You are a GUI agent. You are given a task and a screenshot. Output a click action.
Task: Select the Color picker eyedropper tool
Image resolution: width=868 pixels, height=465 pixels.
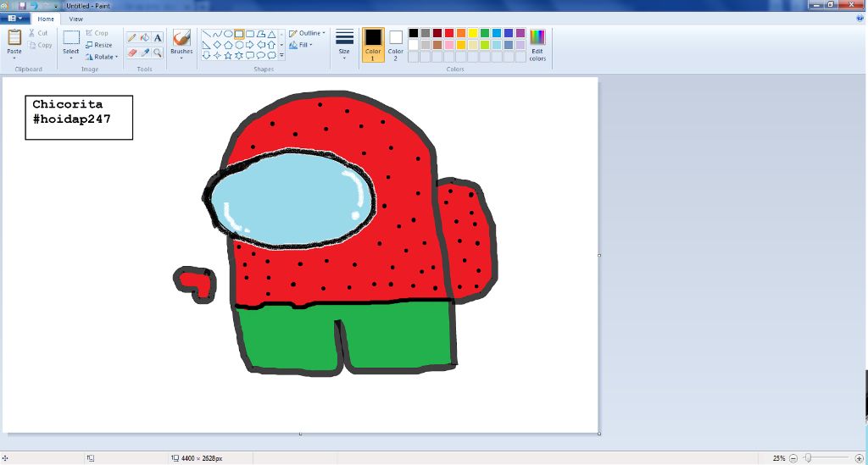click(x=144, y=53)
